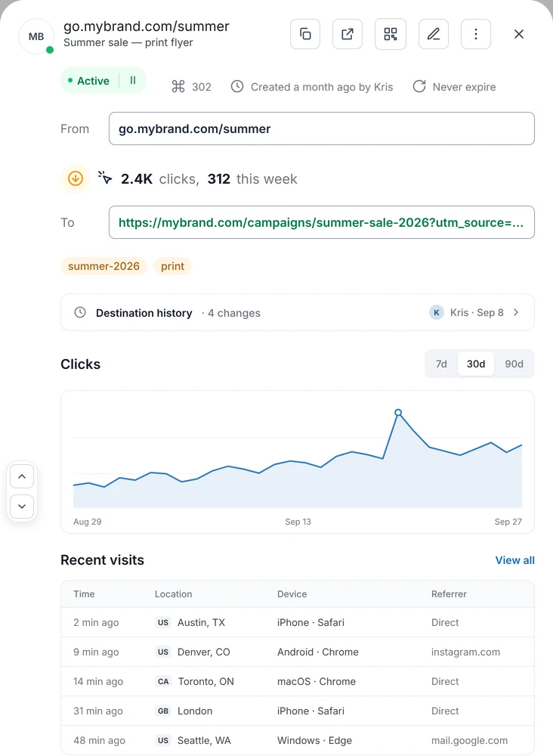
Task: Click the Destination history clock icon
Action: tap(80, 312)
